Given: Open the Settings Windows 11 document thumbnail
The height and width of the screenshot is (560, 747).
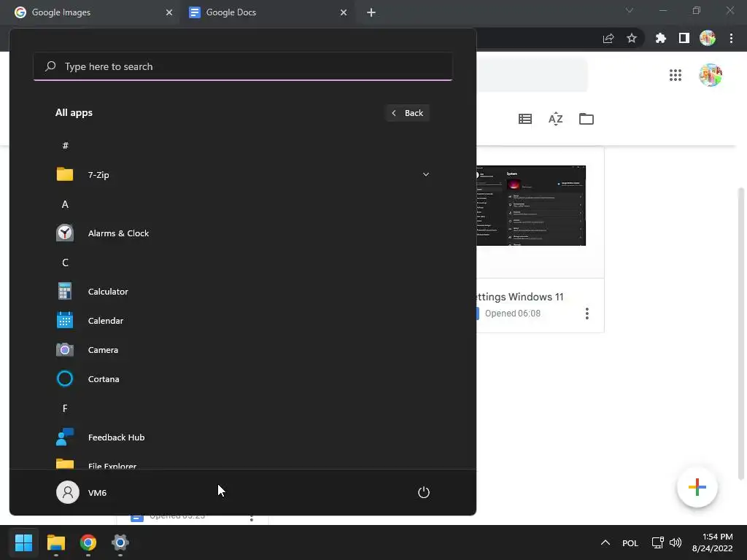Looking at the screenshot, I should pos(531,206).
